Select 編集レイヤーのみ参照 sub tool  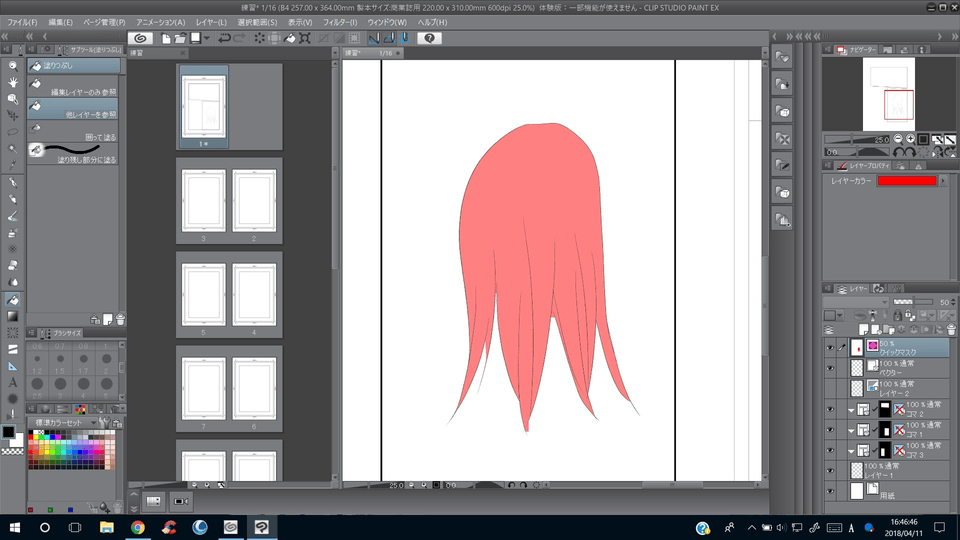73,87
